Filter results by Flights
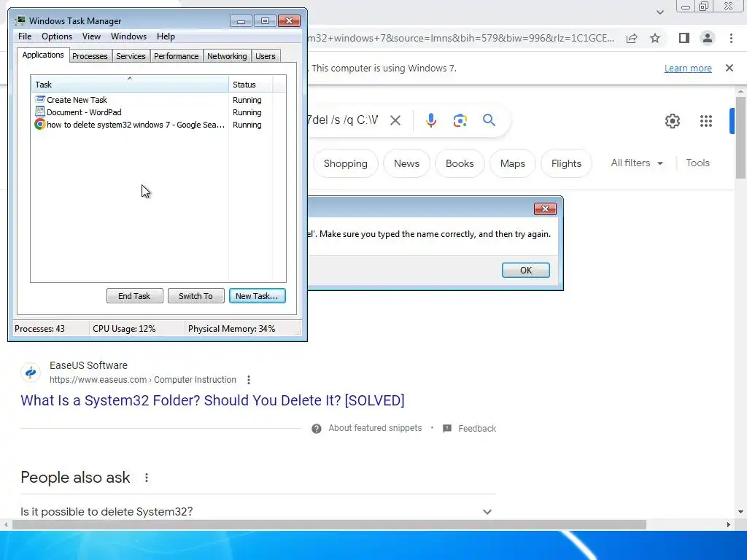 566,163
